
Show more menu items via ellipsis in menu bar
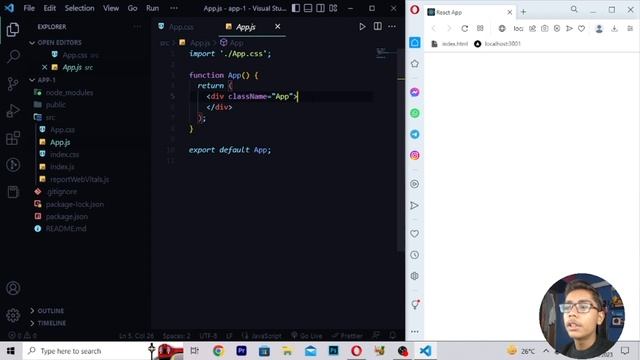[174, 8]
